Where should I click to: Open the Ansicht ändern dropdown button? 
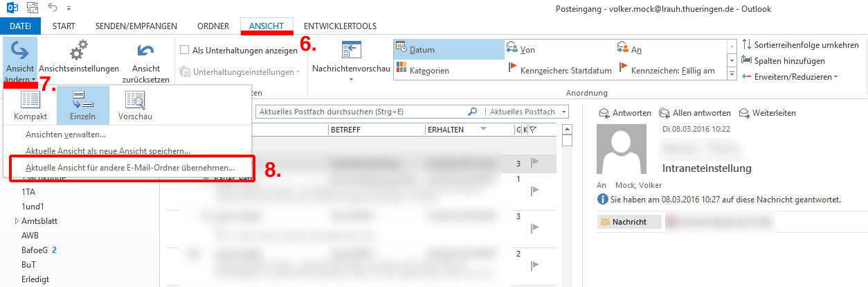tap(20, 60)
